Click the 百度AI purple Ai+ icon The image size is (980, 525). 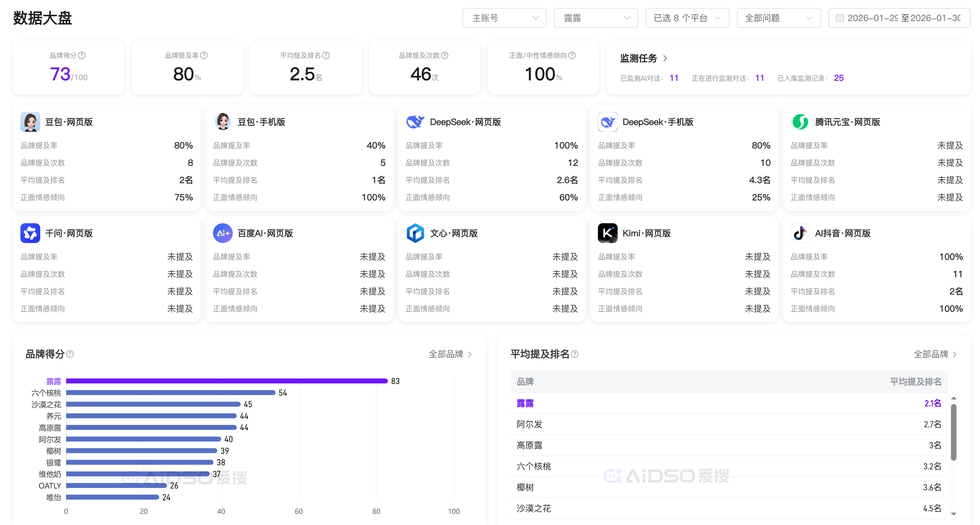pyautogui.click(x=223, y=233)
